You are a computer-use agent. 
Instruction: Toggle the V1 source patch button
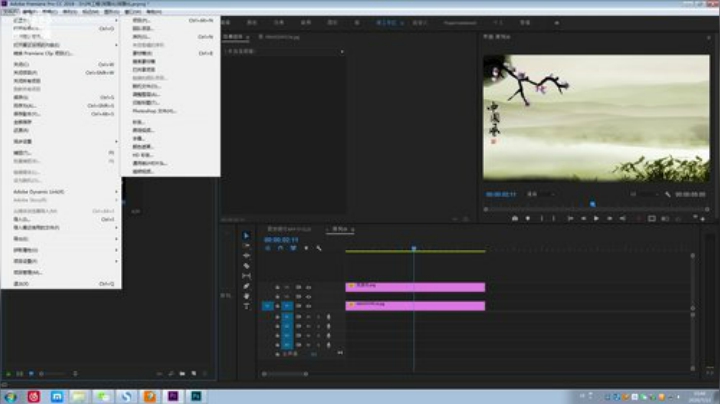(x=268, y=306)
